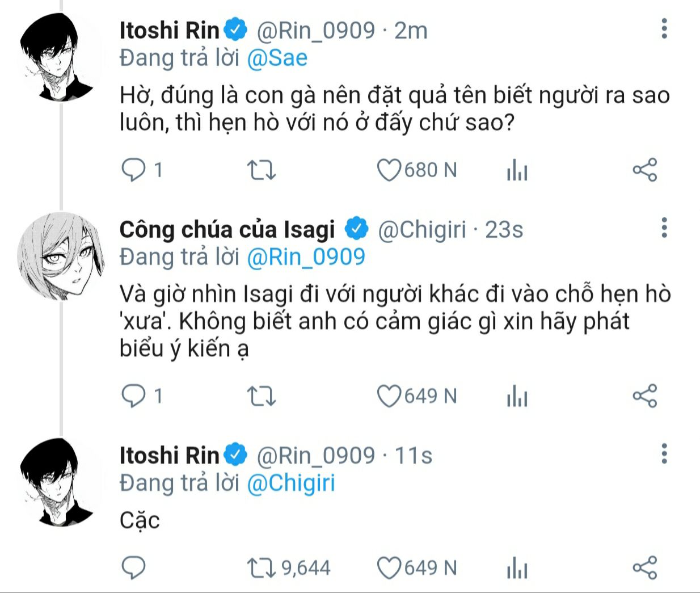Open more options on Chigiri's tweet
This screenshot has height=593, width=700.
[x=664, y=228]
